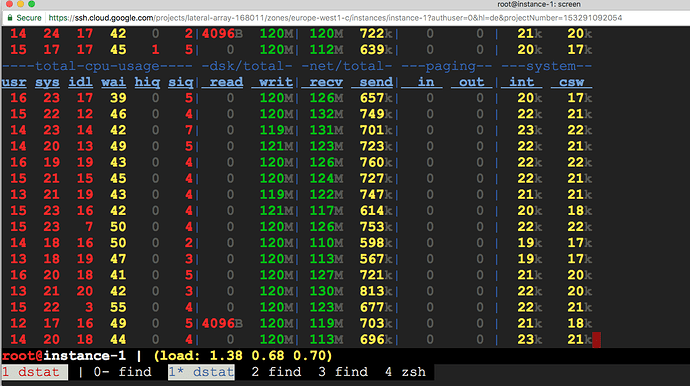This screenshot has width=690, height=386.
Task: Click the 'hiq' column header
Action: tap(147, 82)
